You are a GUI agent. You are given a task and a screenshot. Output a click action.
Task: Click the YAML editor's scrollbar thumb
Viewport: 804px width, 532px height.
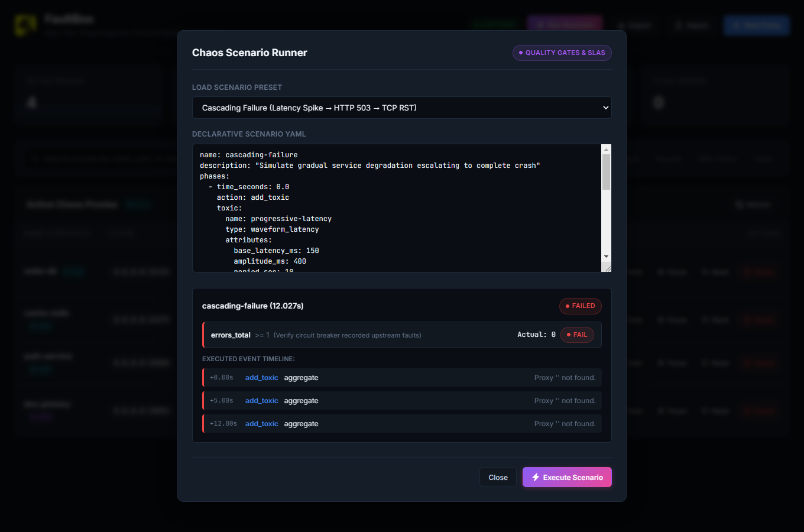click(606, 172)
